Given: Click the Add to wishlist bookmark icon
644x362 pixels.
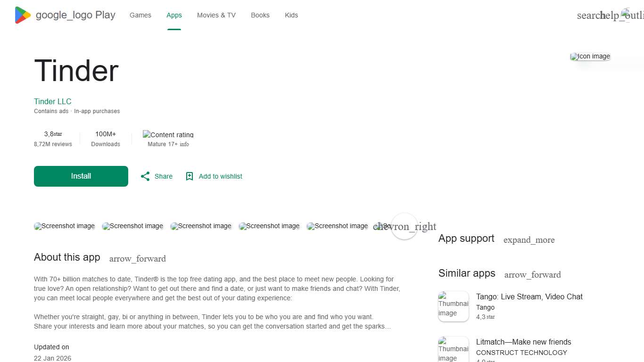Looking at the screenshot, I should 189,176.
